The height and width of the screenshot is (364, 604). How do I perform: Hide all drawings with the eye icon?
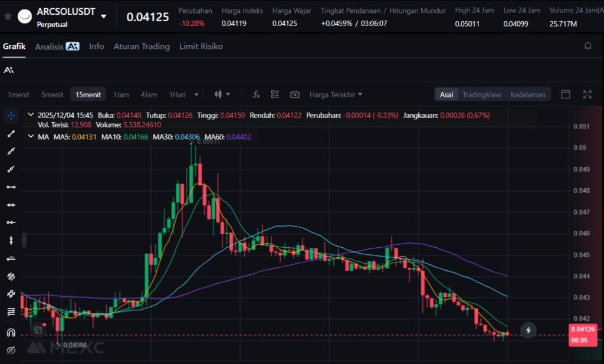click(11, 350)
